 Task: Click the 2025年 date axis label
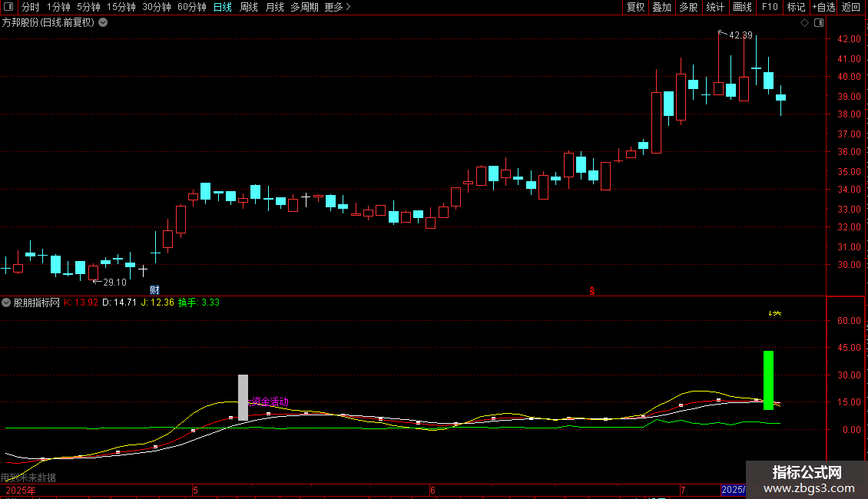coord(21,490)
